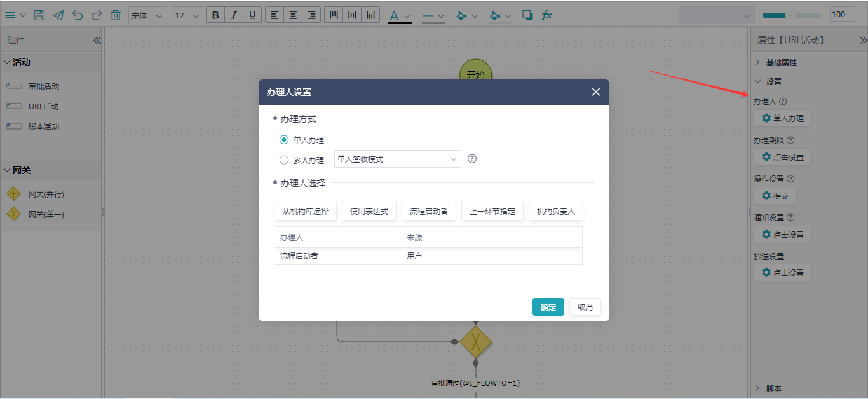Click the save icon in toolbar
Viewport: 868px width, 399px height.
point(39,15)
